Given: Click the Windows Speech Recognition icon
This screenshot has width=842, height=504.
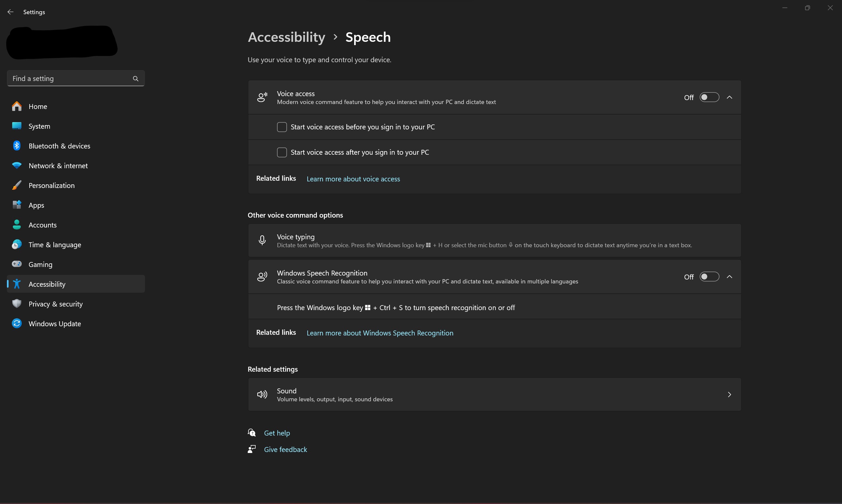Looking at the screenshot, I should click(x=262, y=277).
